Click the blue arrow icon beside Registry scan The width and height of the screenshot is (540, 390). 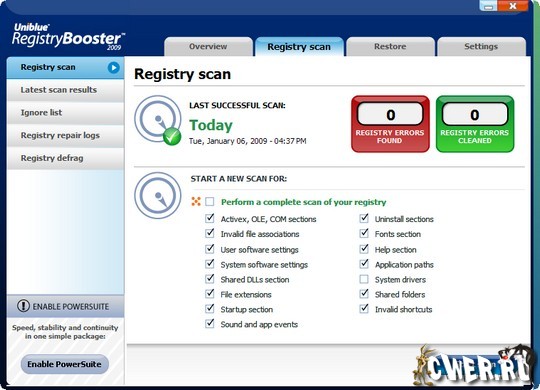[113, 68]
